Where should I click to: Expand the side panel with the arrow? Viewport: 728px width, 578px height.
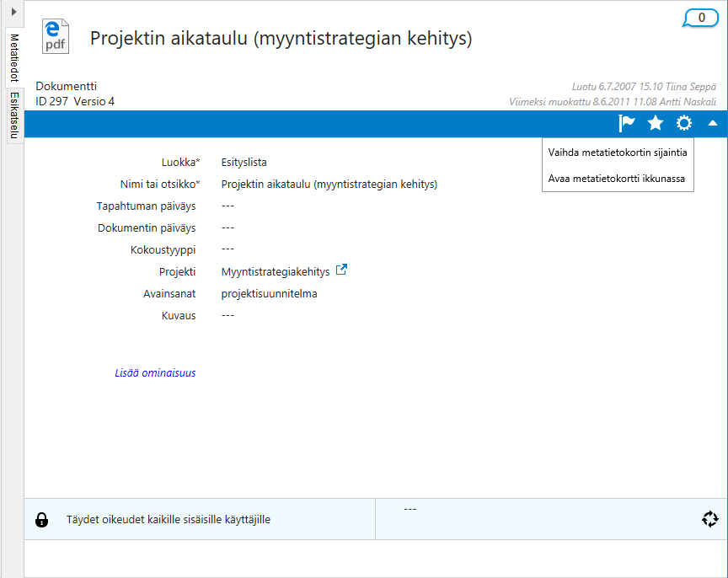coord(14,11)
